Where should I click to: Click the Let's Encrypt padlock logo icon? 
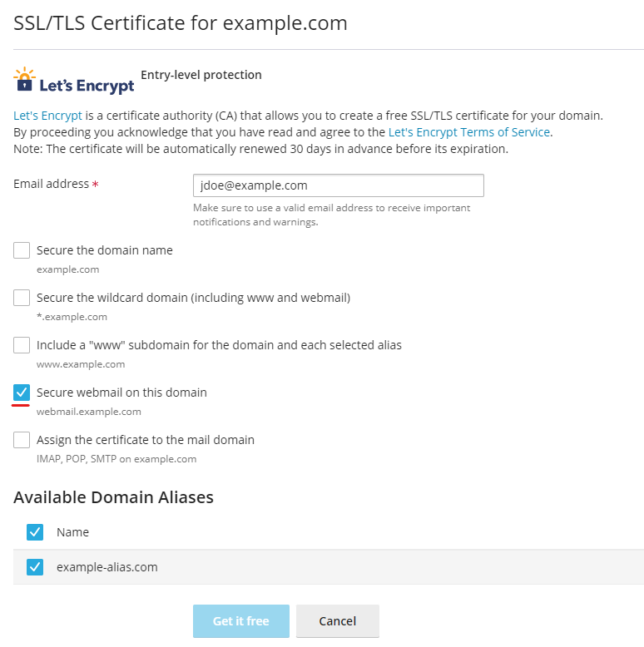(x=24, y=79)
